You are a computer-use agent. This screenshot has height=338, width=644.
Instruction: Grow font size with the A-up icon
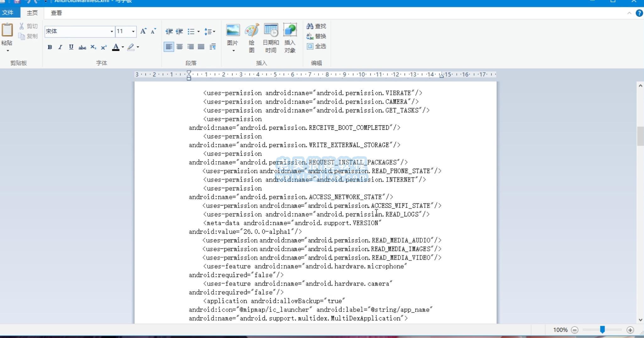tap(143, 31)
